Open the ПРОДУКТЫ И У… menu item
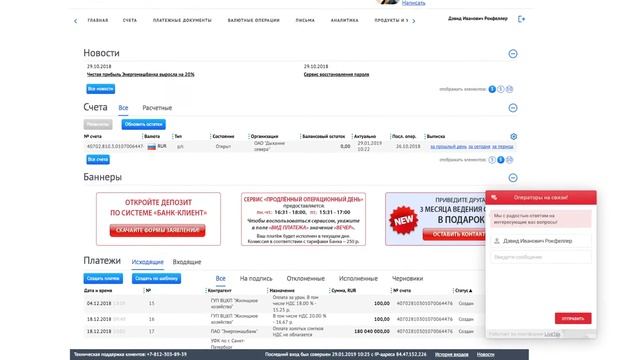 pos(391,20)
